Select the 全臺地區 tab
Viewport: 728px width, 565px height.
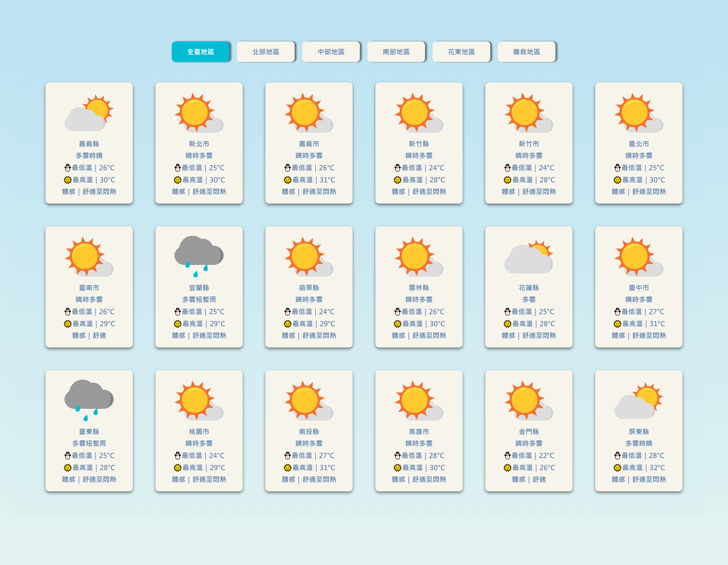pos(201,52)
